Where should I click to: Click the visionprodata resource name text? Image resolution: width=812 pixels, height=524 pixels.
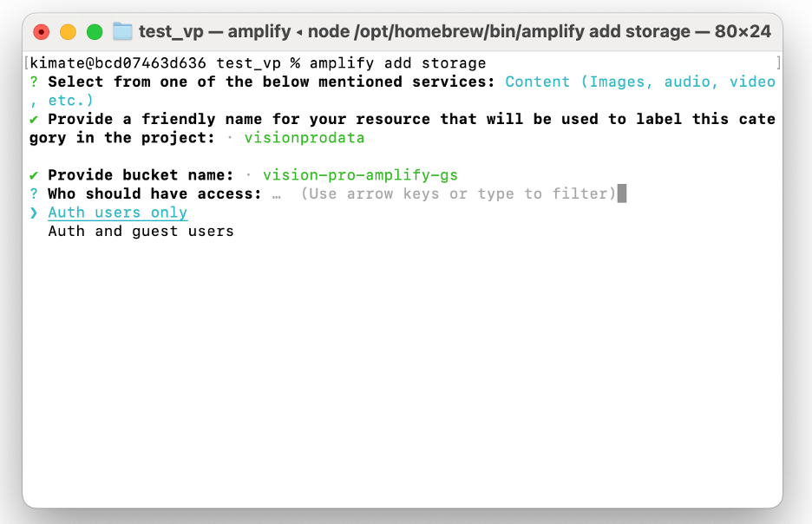[x=304, y=137]
